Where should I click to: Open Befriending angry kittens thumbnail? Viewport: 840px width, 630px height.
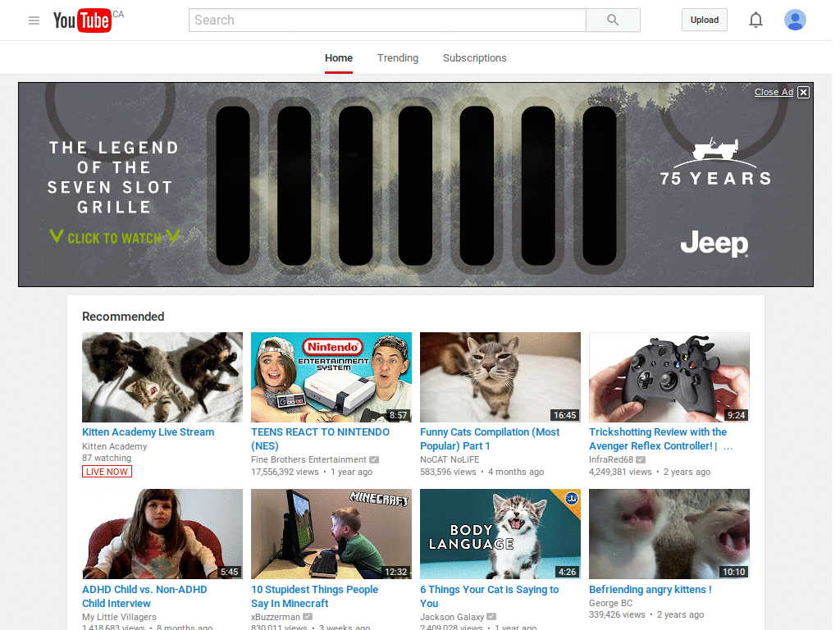669,533
